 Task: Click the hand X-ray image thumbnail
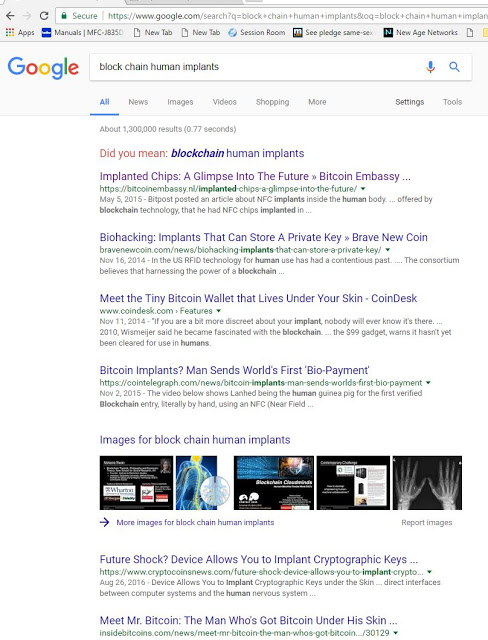pos(427,483)
